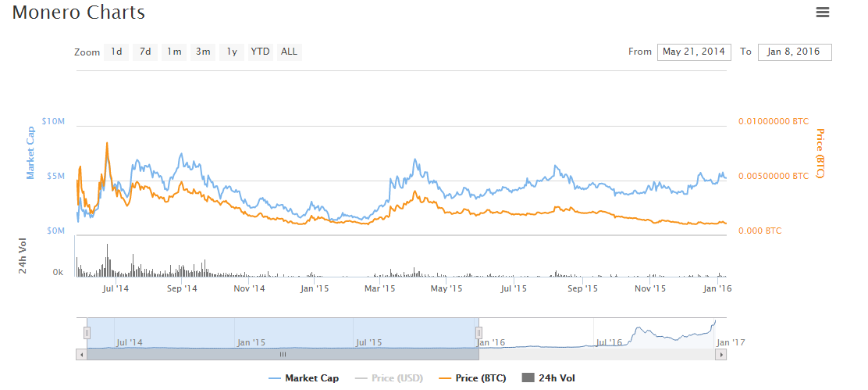
Task: Enable the Price (USD) legend series
Action: [x=390, y=378]
